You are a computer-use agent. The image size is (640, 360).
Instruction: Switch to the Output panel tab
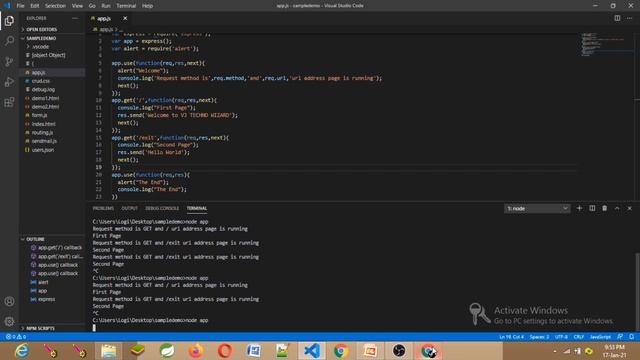click(x=129, y=208)
